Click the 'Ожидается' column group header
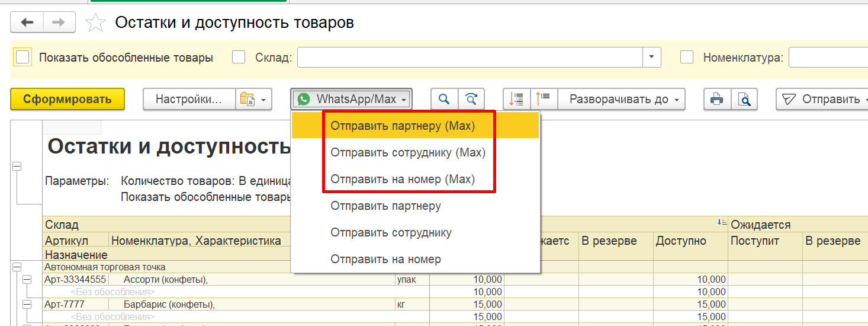Viewport: 868px width, 326px height. point(798,225)
